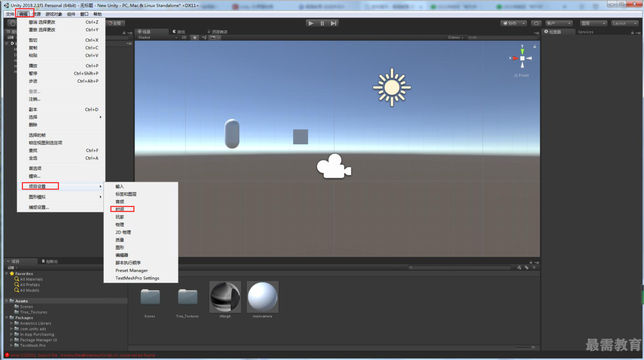The image size is (644, 360).
Task: Choose 标签和图层 tags and layers entry
Action: 141,194
